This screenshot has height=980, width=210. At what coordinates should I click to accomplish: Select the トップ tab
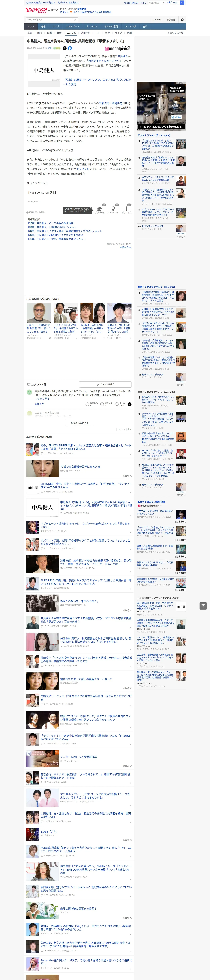pos(31,27)
